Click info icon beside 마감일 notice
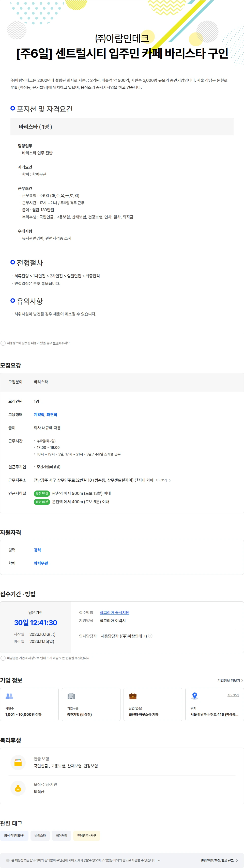Screen dimensions: 244x868 [x=3, y=658]
